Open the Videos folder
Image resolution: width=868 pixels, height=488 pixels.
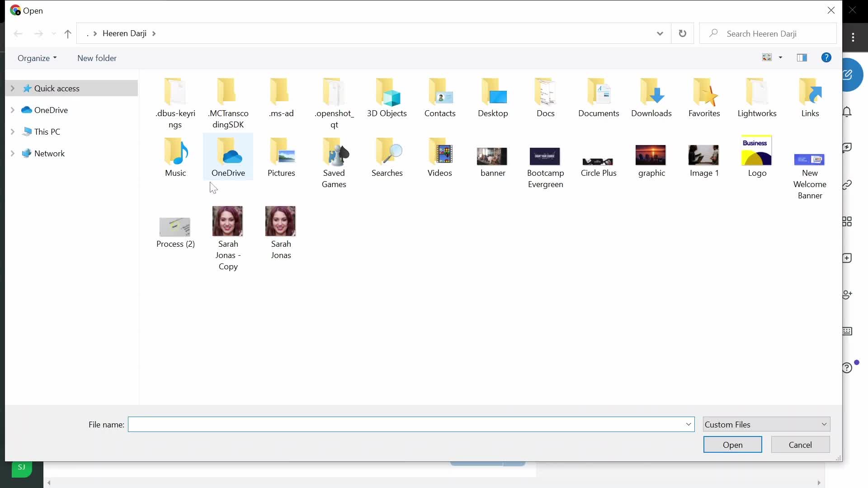point(440,155)
